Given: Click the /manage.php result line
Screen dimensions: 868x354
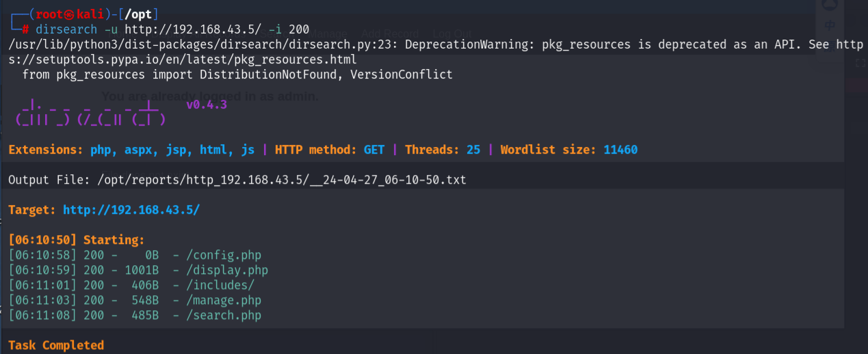Looking at the screenshot, I should [135, 300].
